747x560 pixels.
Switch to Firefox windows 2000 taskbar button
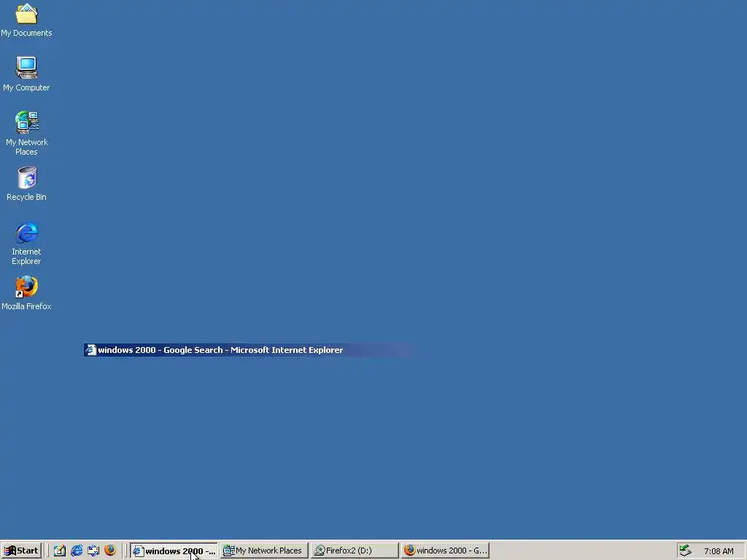point(445,551)
